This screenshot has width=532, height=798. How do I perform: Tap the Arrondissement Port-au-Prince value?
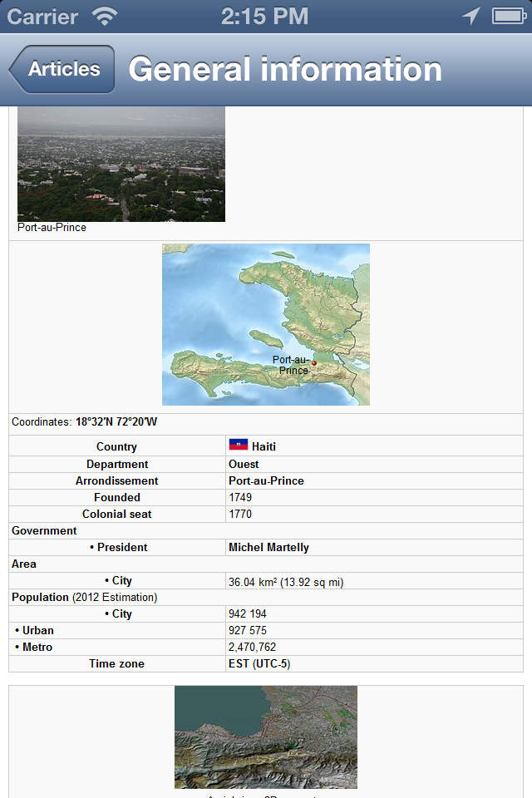tap(266, 480)
